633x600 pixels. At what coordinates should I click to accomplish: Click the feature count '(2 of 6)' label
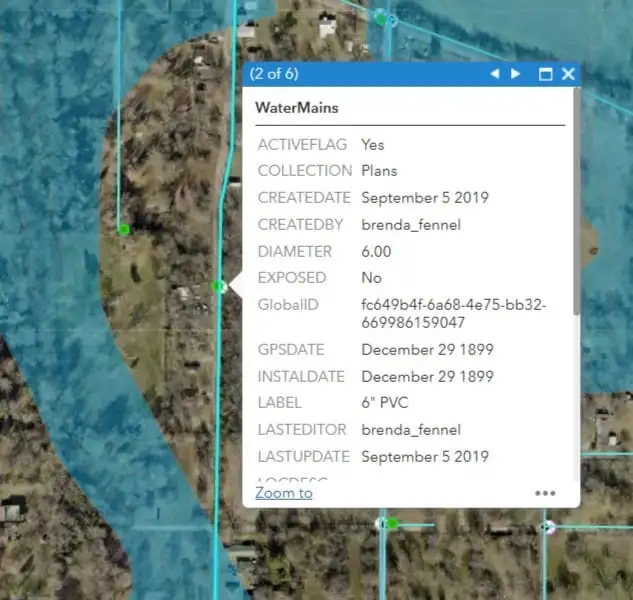point(275,74)
